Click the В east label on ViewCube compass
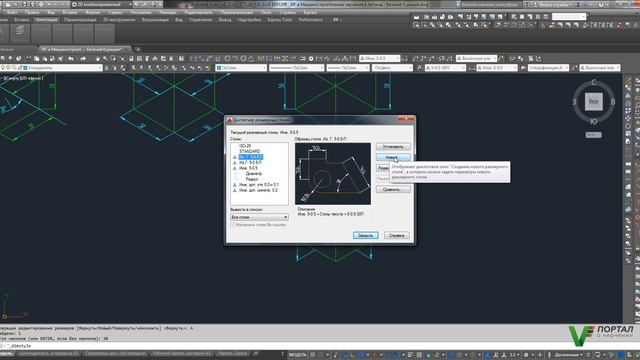Image resolution: width=640 pixels, height=360 pixels. coord(613,102)
